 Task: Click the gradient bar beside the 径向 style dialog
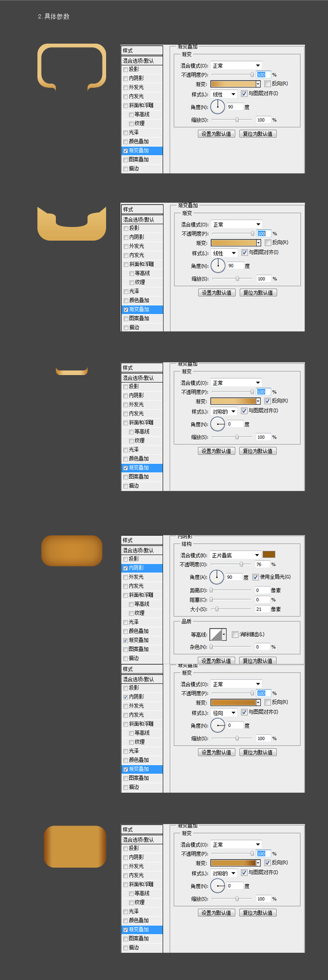click(x=233, y=702)
